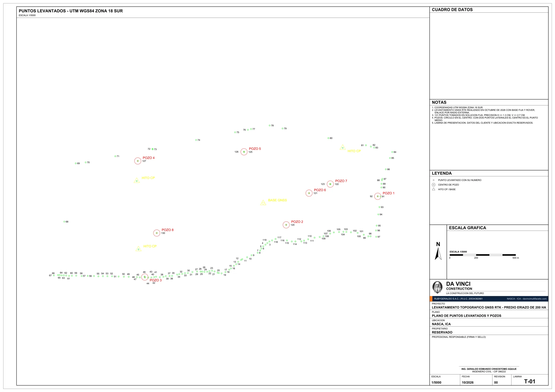The height and width of the screenshot is (392, 555).
Task: Select the POZO 1 well circle
Action: tap(378, 196)
